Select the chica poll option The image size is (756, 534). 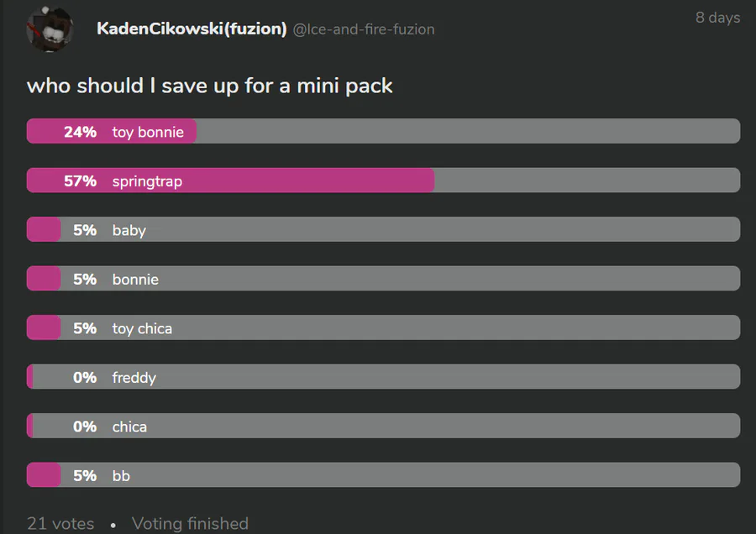click(383, 426)
